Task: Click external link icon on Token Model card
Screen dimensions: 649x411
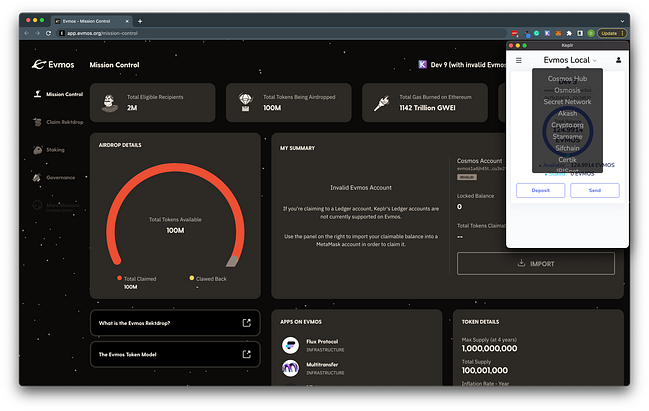Action: coord(247,354)
